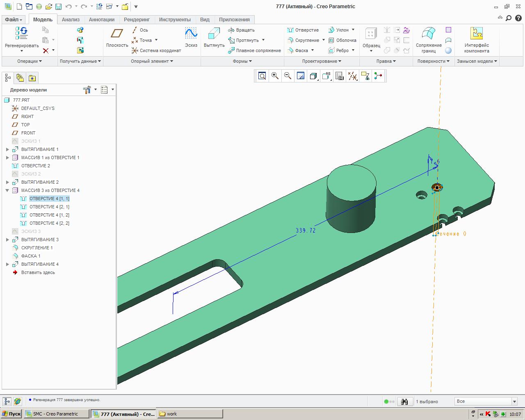Insert a Система координат coordinate system
This screenshot has width=525, height=420.
156,50
